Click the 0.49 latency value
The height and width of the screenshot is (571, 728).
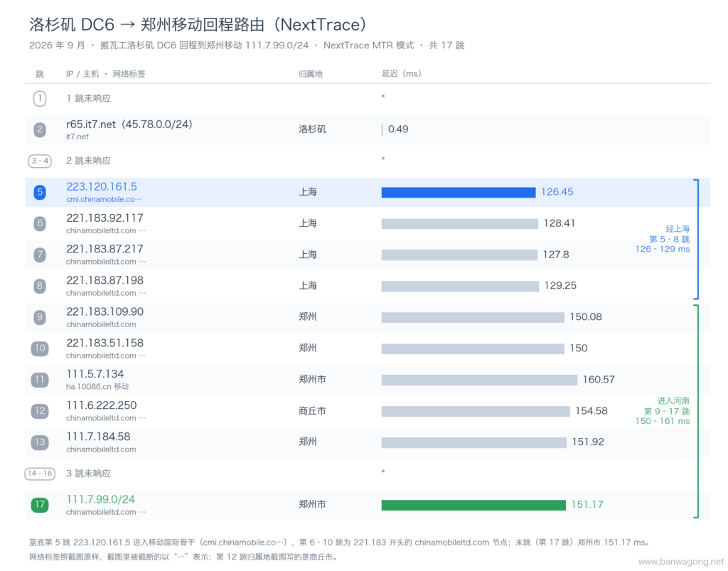click(398, 129)
